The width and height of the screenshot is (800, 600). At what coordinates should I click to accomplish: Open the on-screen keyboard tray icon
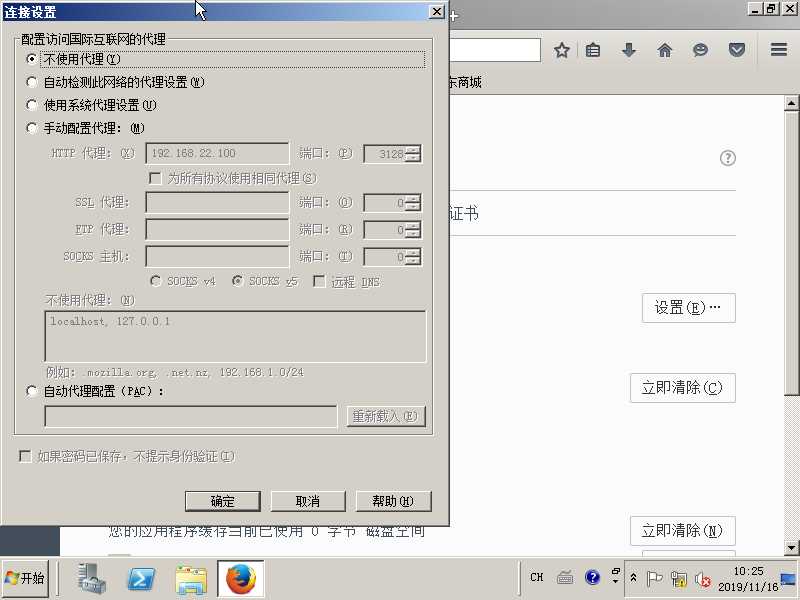pos(565,578)
